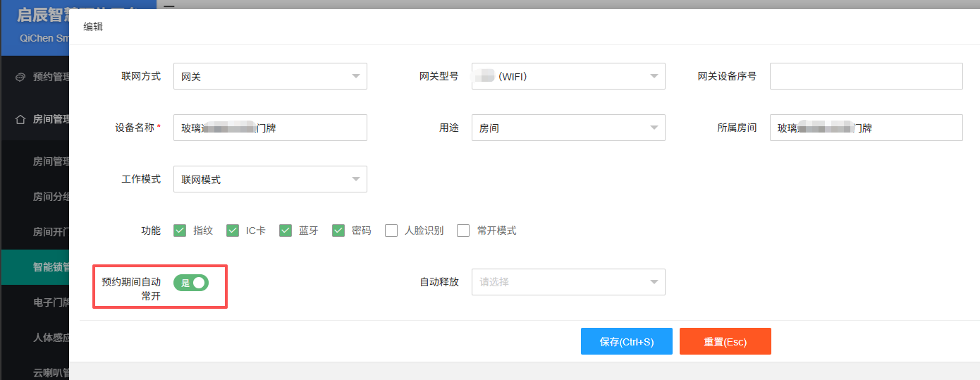Open the 工作模式 dropdown showing 联网模式
Screen dimensions: 980x380
(270, 179)
